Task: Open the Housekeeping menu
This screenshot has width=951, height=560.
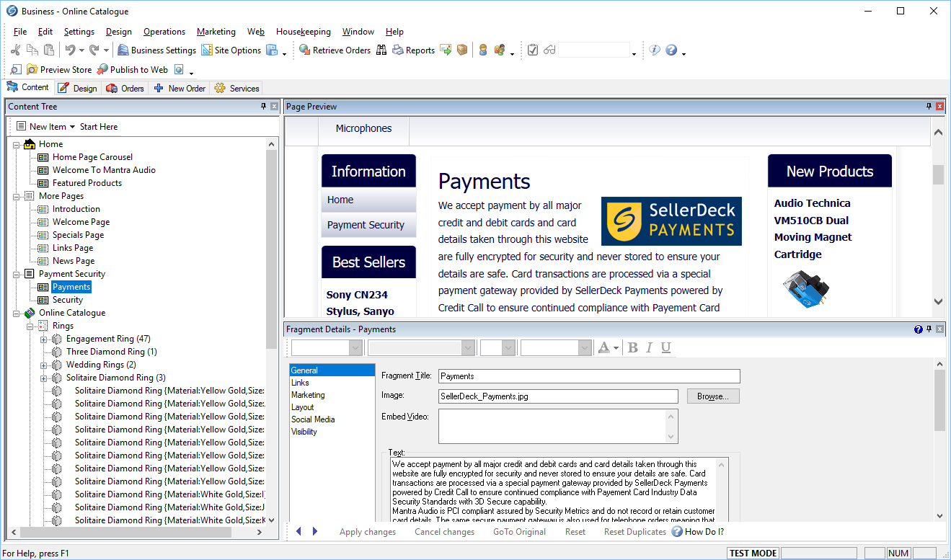Action: pyautogui.click(x=303, y=32)
